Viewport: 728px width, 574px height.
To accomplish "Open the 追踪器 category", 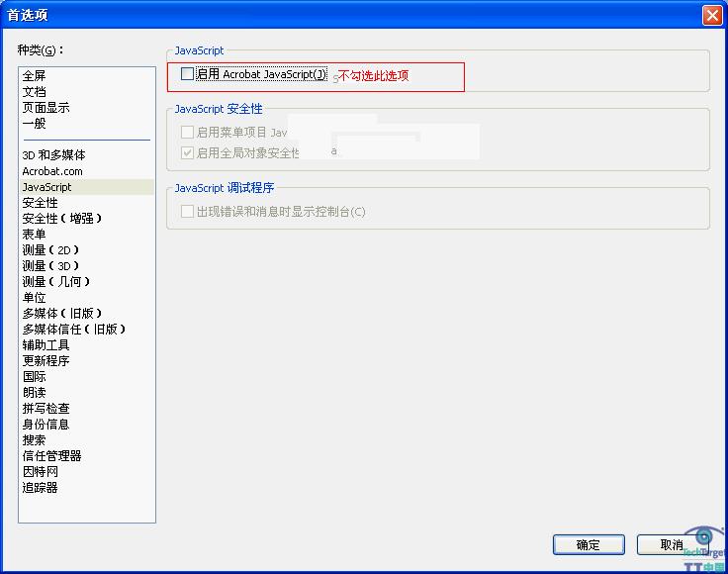I will coord(41,488).
